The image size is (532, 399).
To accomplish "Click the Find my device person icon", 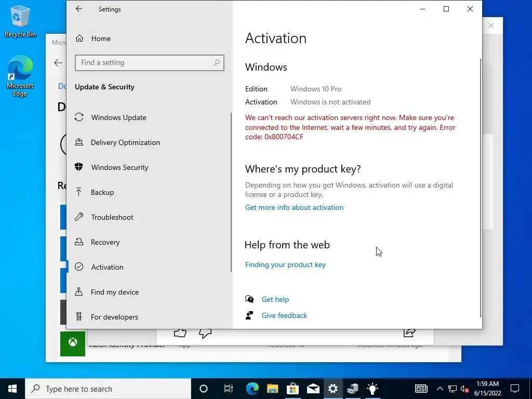I will 79,292.
